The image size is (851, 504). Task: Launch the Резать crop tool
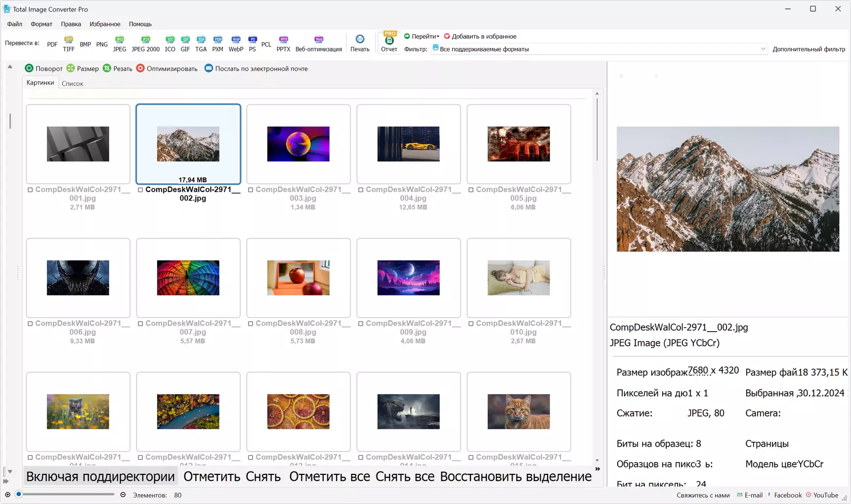coord(118,68)
